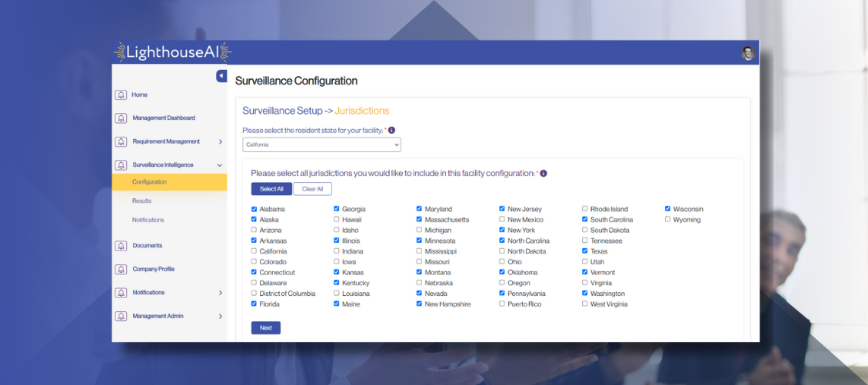
Task: Check the Michigan checkbox
Action: pos(419,230)
